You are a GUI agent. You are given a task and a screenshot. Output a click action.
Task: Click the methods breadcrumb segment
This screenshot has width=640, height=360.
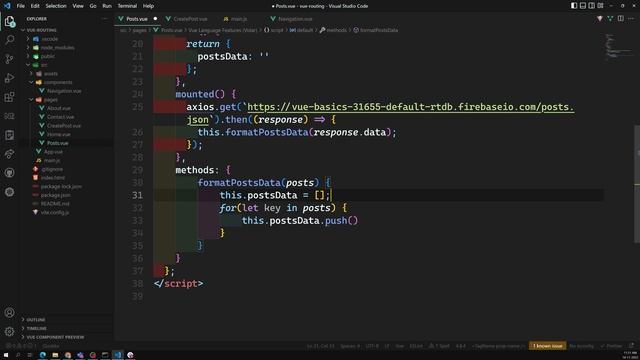[x=333, y=30]
